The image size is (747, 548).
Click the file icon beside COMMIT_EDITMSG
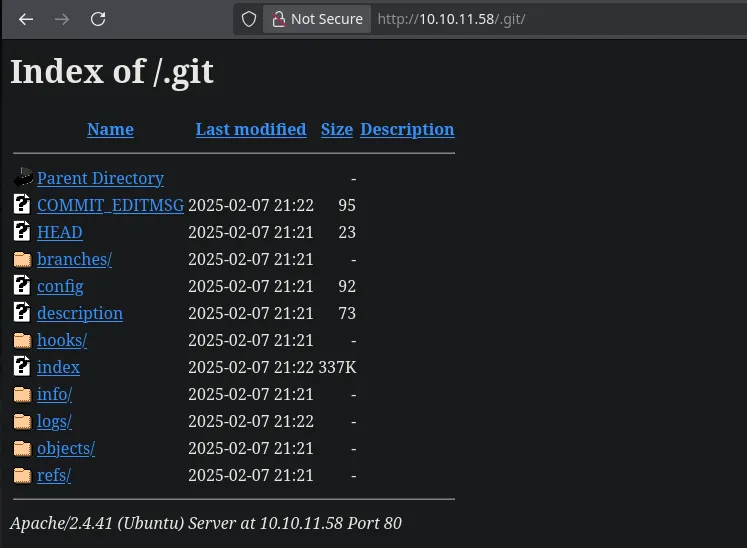click(x=22, y=205)
